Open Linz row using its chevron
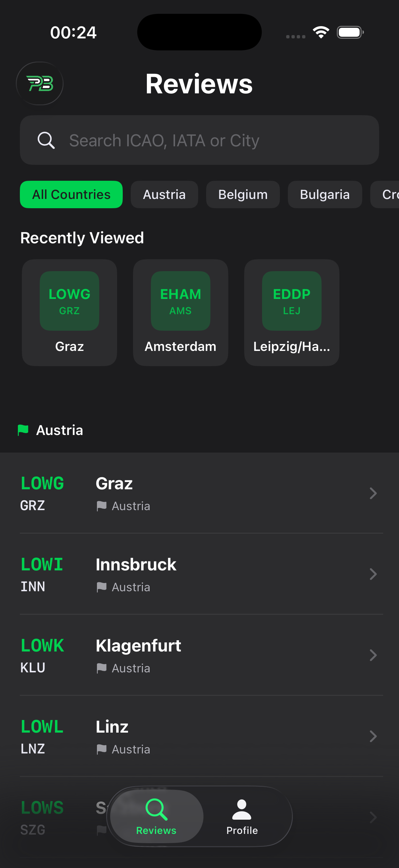This screenshot has width=399, height=868. [373, 736]
